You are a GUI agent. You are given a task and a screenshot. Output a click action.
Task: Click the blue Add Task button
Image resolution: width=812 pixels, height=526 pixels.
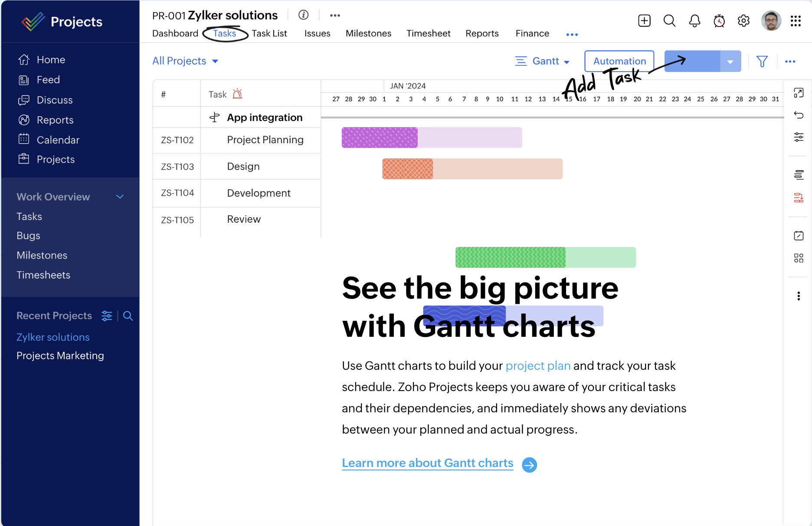coord(692,61)
